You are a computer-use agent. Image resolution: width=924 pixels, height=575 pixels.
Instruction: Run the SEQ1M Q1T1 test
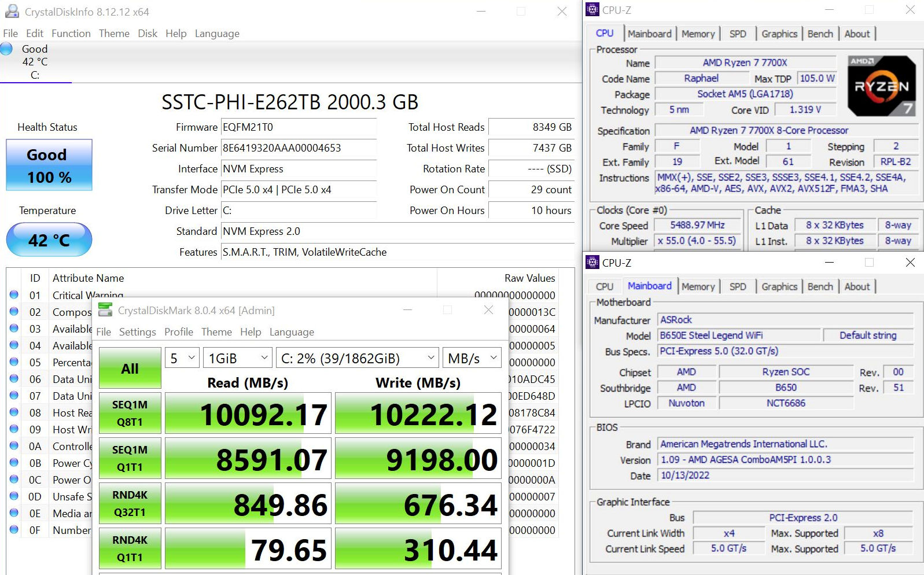[130, 458]
